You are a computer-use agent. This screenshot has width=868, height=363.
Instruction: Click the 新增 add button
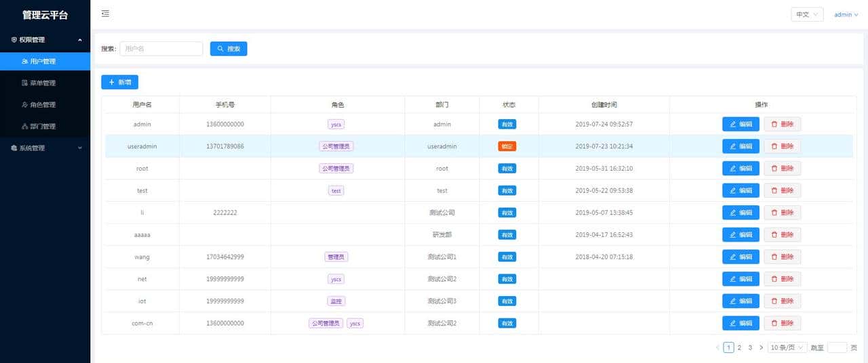tap(119, 82)
